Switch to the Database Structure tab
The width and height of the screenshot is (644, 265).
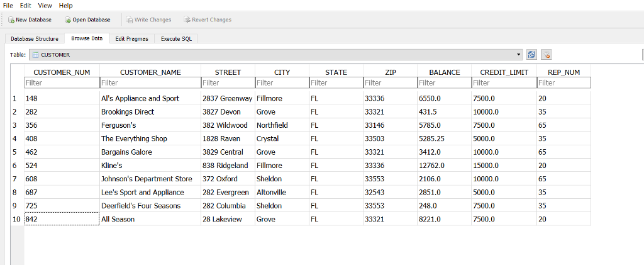35,38
